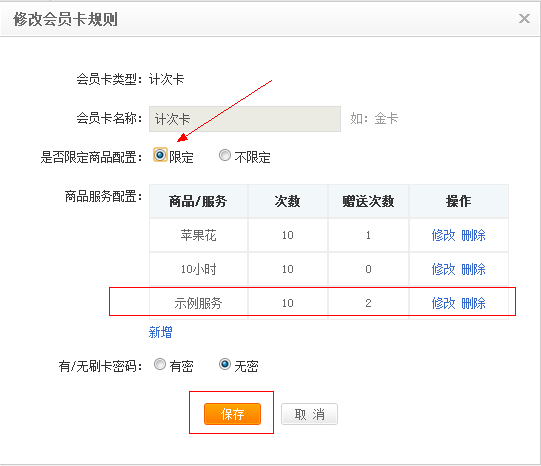
Task: Click 删除 link for 苹果花 row
Action: coord(473,235)
